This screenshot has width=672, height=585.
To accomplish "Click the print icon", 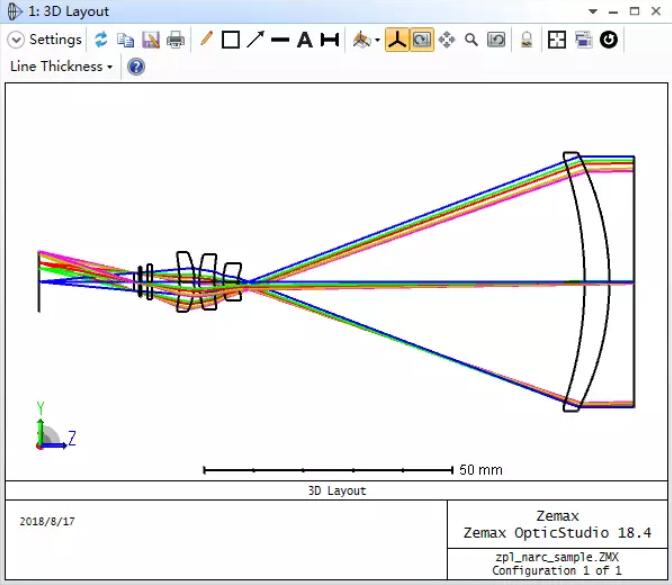I will [175, 40].
